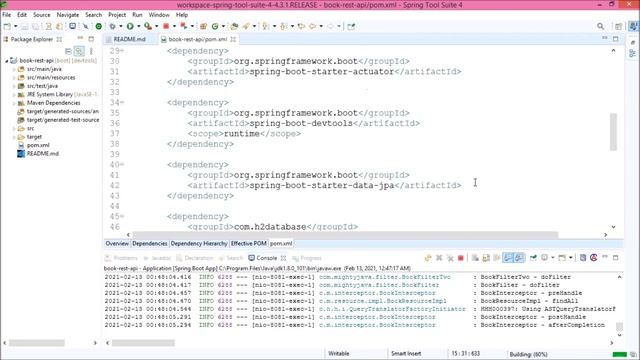
Task: Click the green Run button in the main toolbar
Action: (x=130, y=26)
